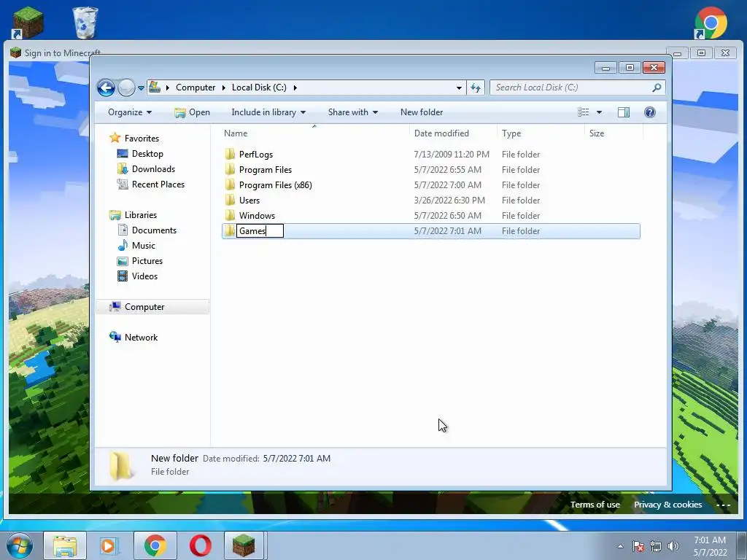Open the selected folder with Open button

coord(193,112)
